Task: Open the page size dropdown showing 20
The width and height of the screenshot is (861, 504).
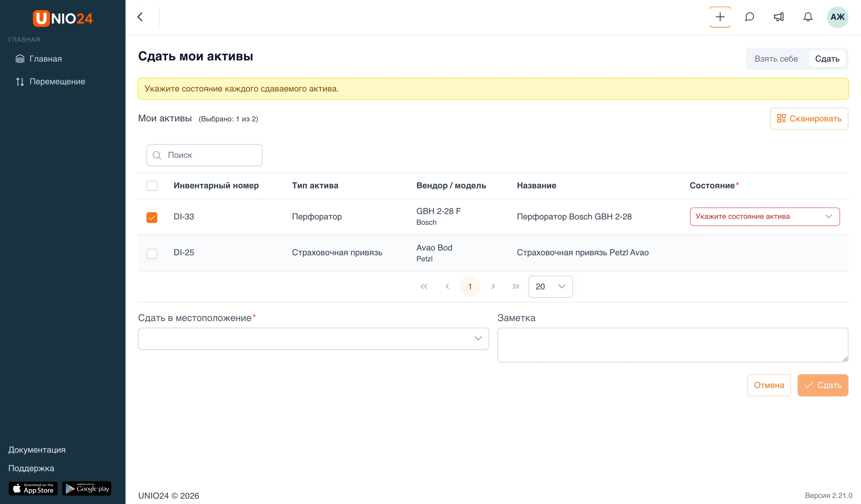Action: [x=550, y=286]
